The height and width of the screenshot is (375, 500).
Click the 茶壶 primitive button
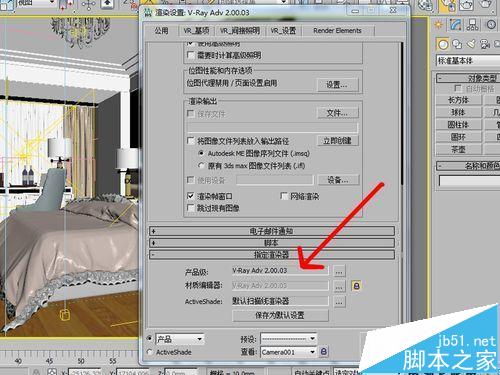pyautogui.click(x=458, y=149)
